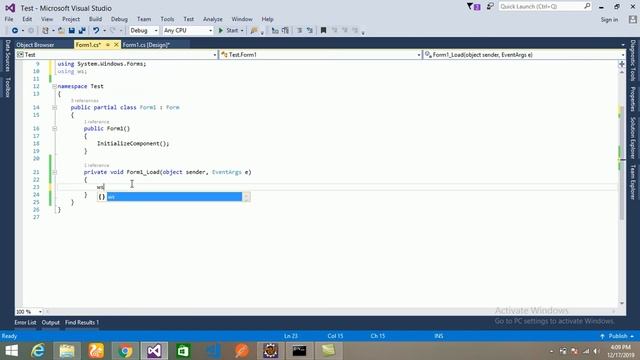This screenshot has width=640, height=360.
Task: Close the Form1.cs* tab
Action: tap(116, 44)
